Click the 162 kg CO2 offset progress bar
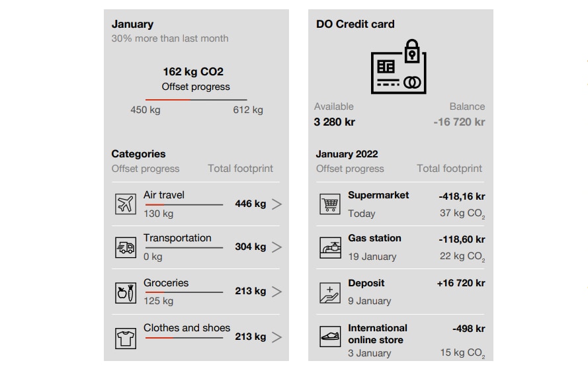Screen dimensions: 588x365 (x=196, y=100)
